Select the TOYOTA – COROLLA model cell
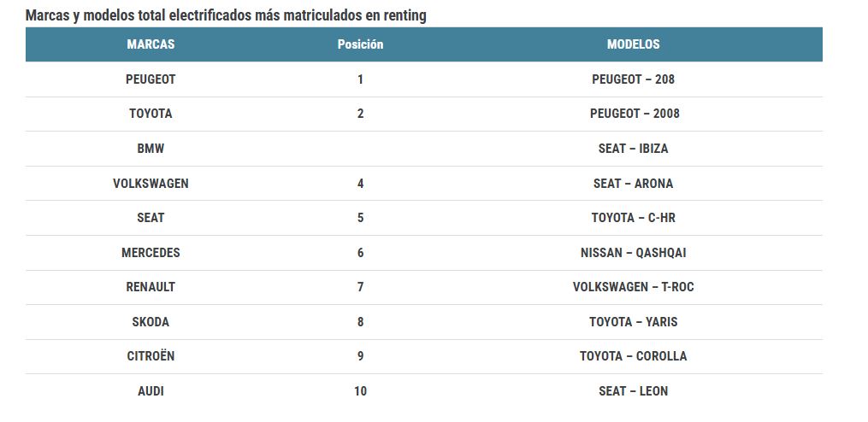868x422 pixels. click(x=633, y=356)
